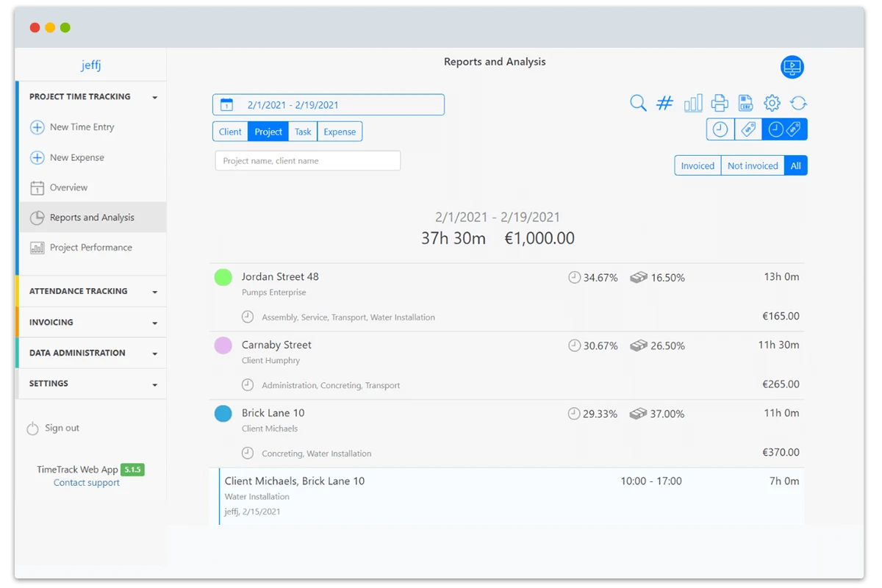Screen dimensions: 882x588
Task: Click the magnifier search icon in toolbar
Action: click(x=638, y=104)
